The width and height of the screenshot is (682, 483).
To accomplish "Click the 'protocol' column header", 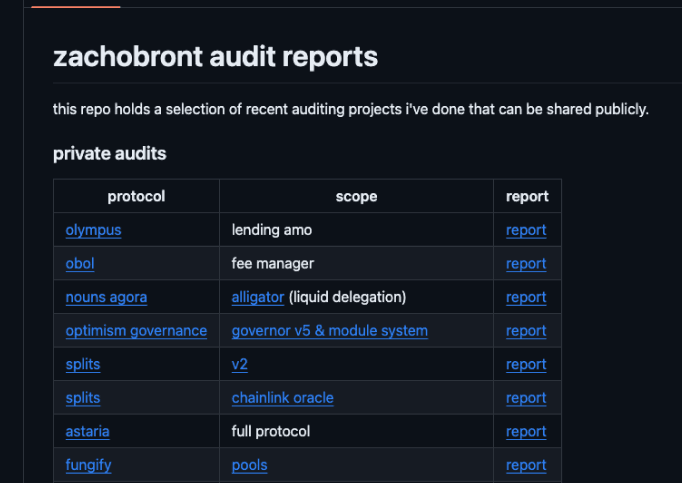I will pos(136,196).
